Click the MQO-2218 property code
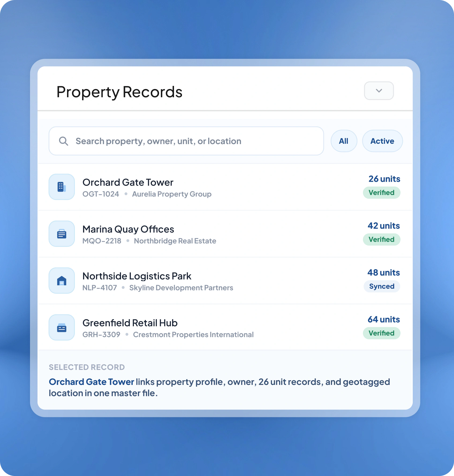Image resolution: width=454 pixels, height=476 pixels. (x=102, y=241)
